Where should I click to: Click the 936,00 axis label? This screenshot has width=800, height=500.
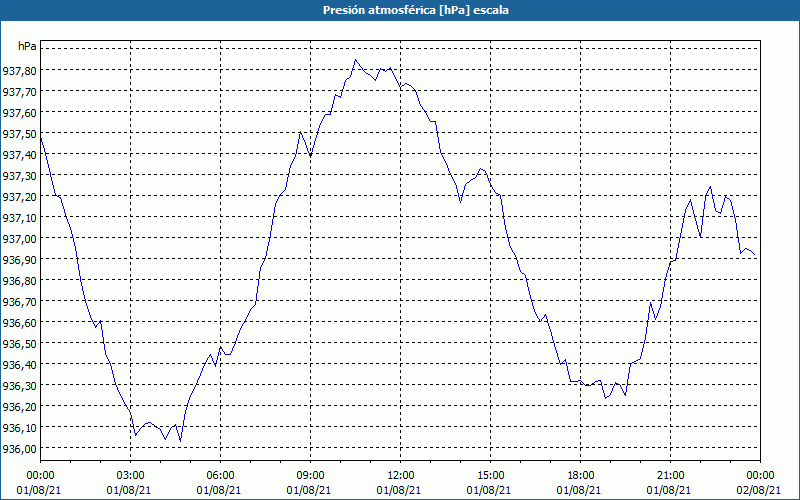19,448
